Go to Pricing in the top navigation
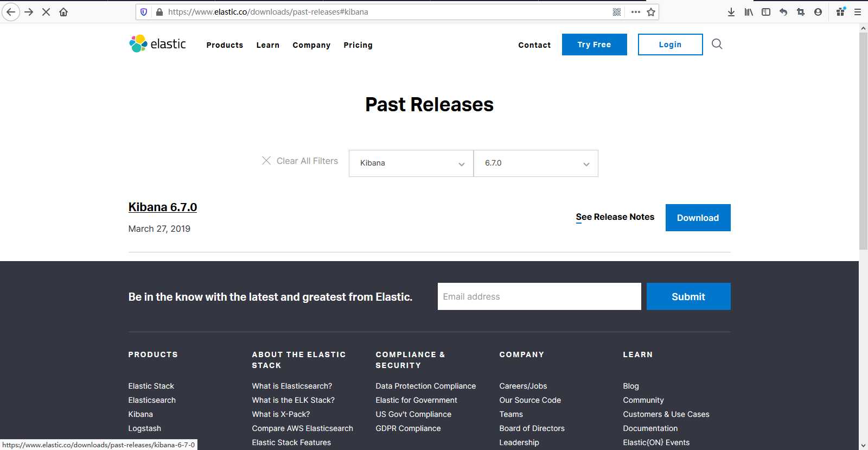 pos(358,45)
